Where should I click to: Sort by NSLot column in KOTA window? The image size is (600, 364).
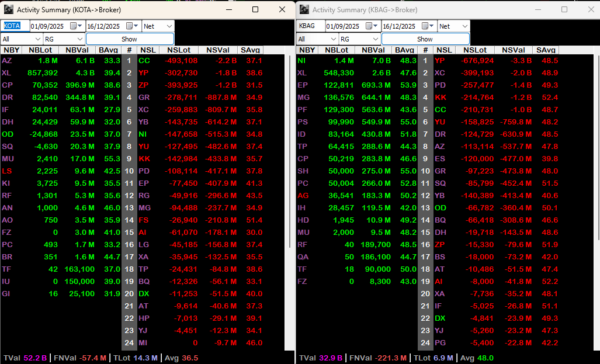click(179, 50)
